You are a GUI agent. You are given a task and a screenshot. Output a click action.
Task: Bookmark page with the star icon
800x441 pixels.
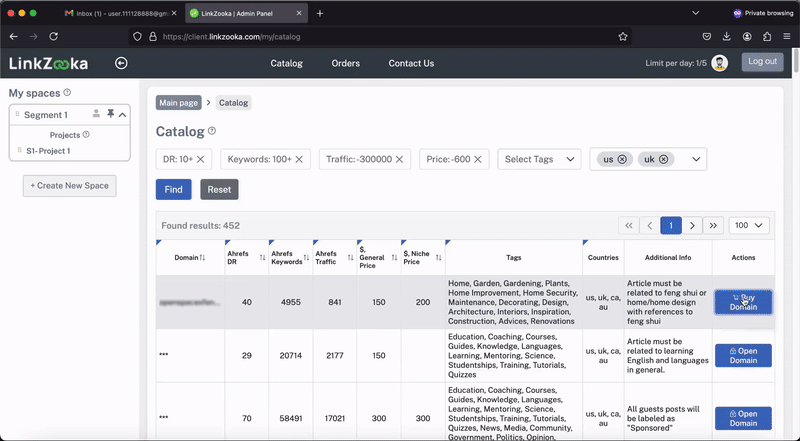click(622, 37)
